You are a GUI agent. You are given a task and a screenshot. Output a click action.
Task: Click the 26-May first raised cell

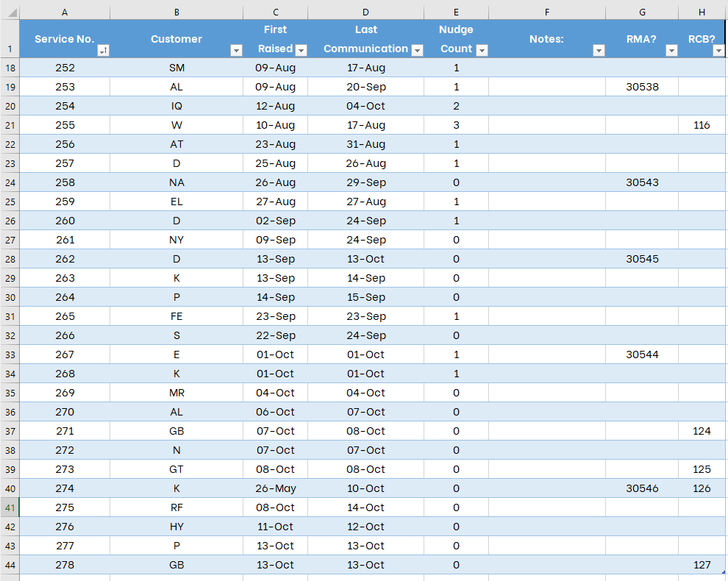(x=275, y=488)
